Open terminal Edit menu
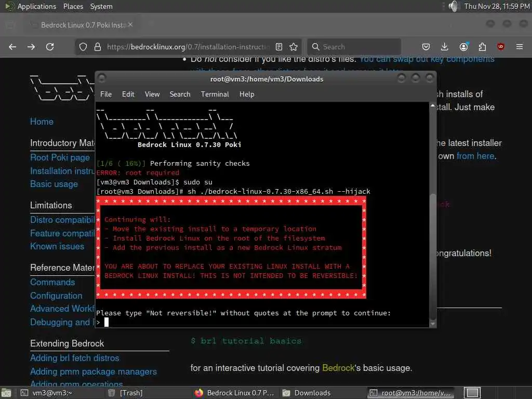 click(128, 95)
